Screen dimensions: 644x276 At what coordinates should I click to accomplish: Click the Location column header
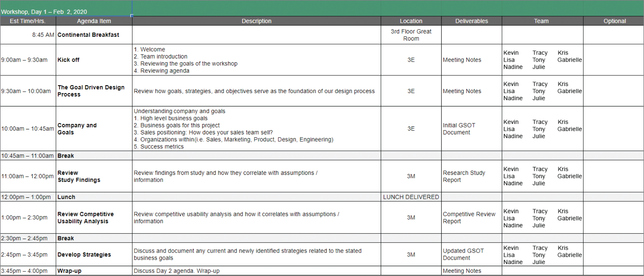coord(411,21)
